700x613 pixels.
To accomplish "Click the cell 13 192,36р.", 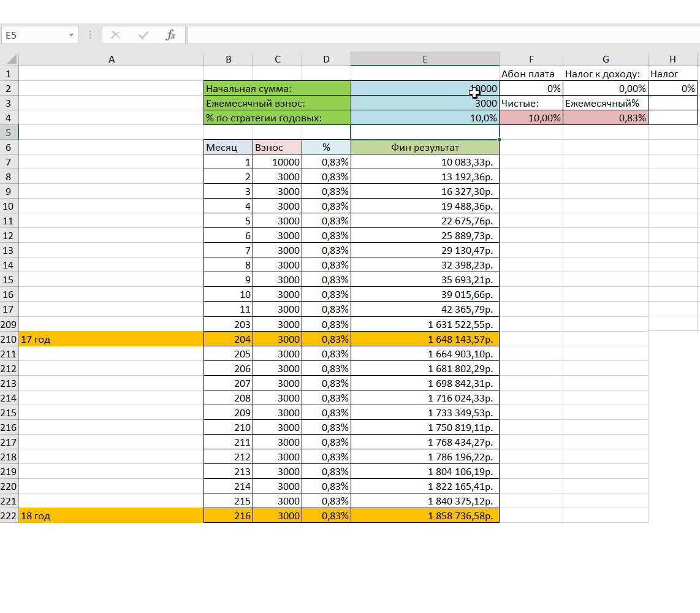I will pos(425,177).
